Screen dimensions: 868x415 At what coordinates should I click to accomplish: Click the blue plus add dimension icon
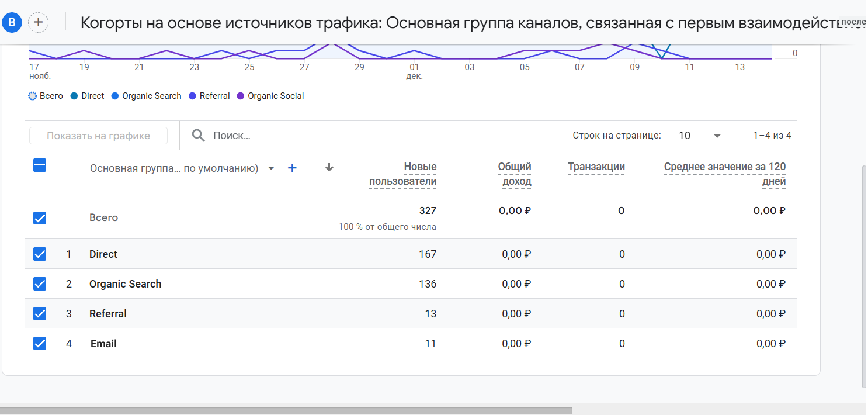click(293, 168)
